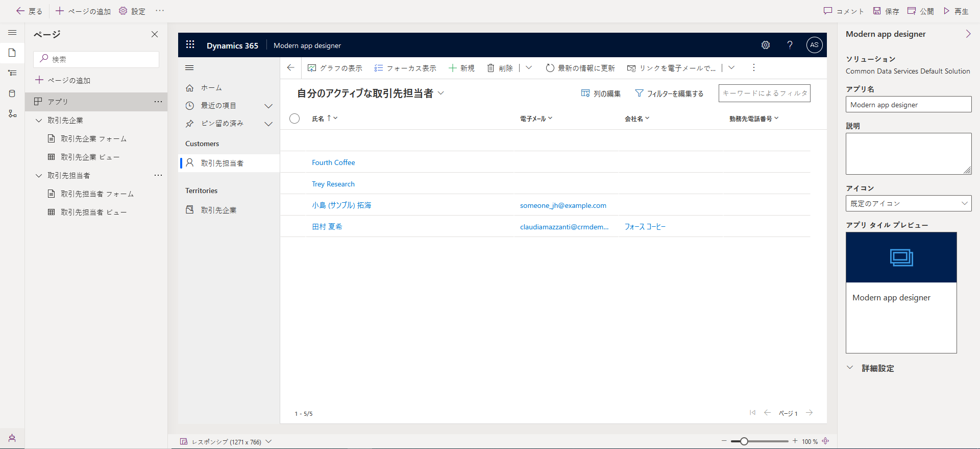This screenshot has height=449, width=980.
Task: Collapse the preview site map hamburger
Action: pyautogui.click(x=189, y=68)
